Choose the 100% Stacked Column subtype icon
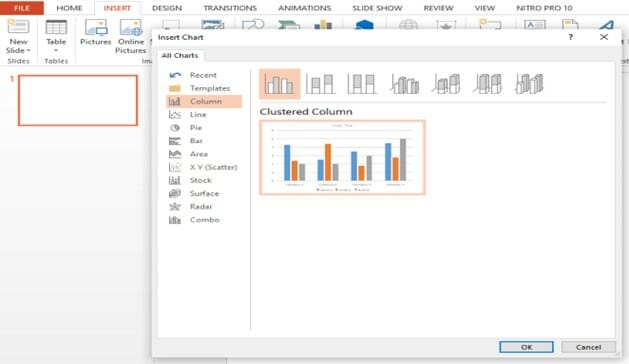Viewport: 629px width, 364px height. coord(362,84)
